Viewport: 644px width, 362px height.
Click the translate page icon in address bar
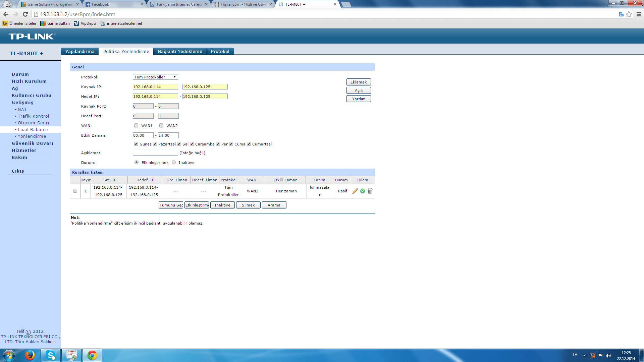coord(621,14)
